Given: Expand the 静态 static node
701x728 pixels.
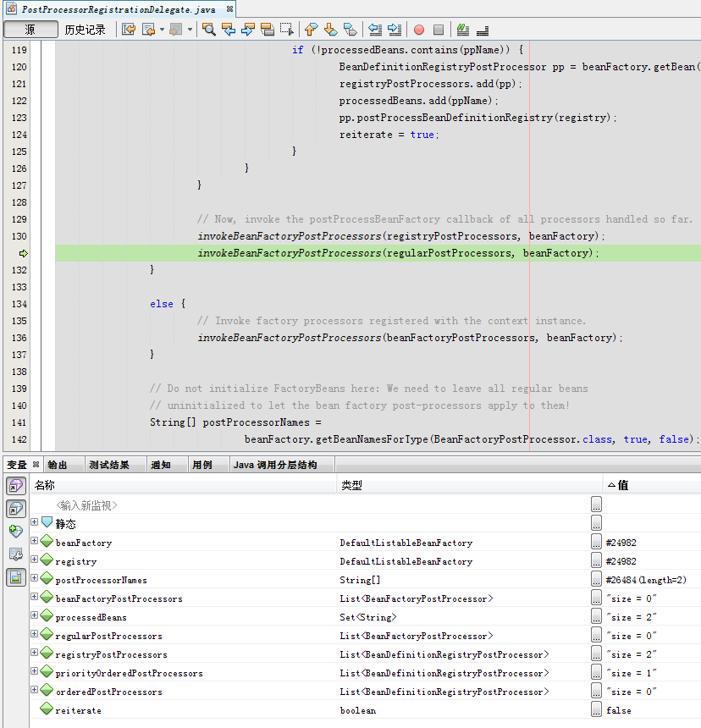Looking at the screenshot, I should pos(35,521).
